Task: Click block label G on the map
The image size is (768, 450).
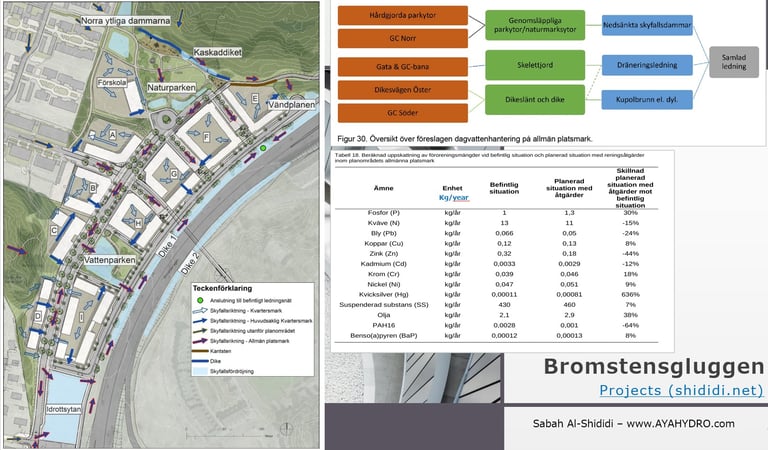Action: point(174,174)
